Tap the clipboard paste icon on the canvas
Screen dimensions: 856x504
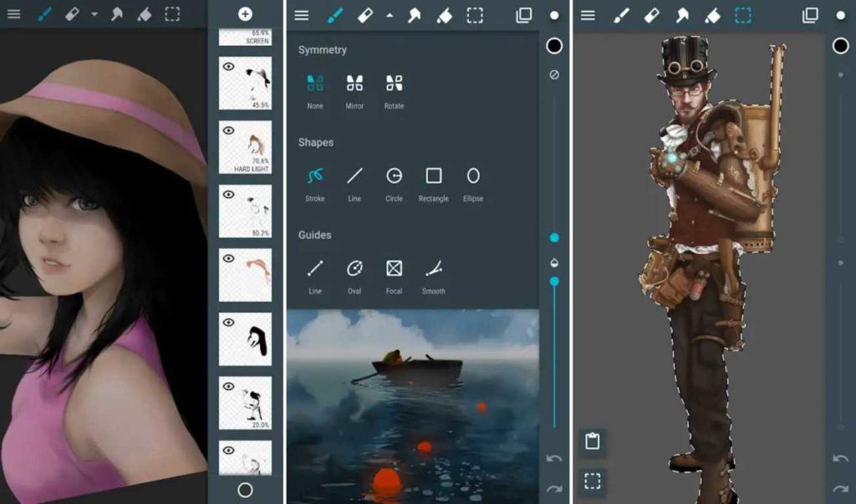click(592, 442)
